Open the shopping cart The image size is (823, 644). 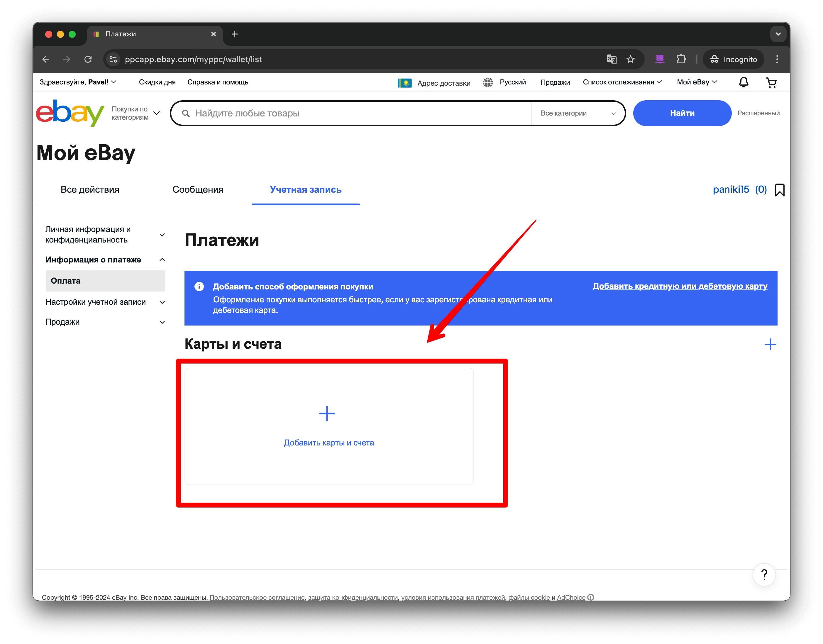click(x=771, y=82)
